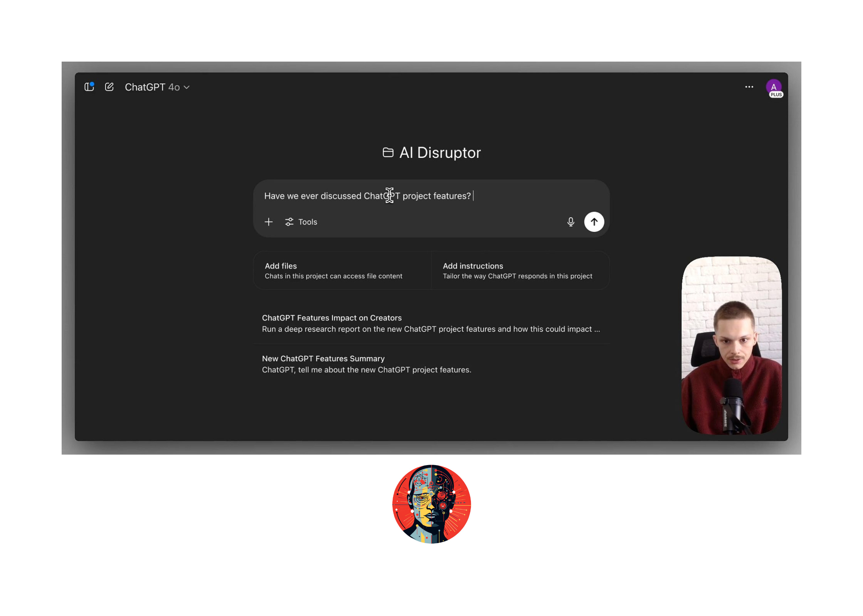The height and width of the screenshot is (616, 863).
Task: Open the Tools menu in composer
Action: (x=301, y=222)
